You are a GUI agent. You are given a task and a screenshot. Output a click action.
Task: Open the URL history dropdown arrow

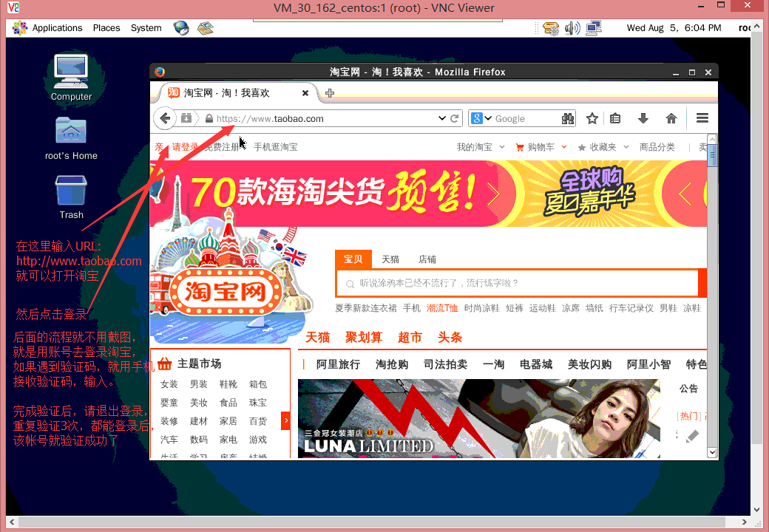pos(442,118)
